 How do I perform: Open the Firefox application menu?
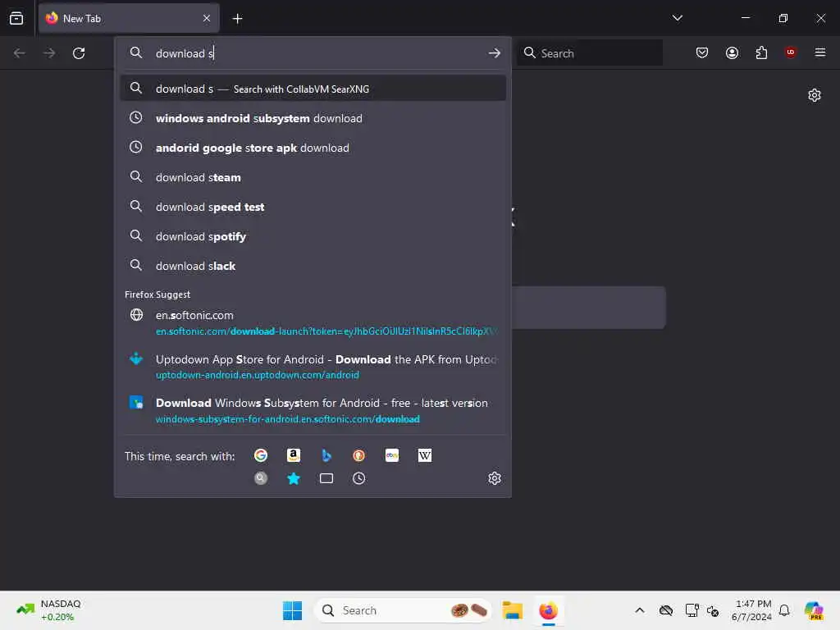[x=819, y=52]
